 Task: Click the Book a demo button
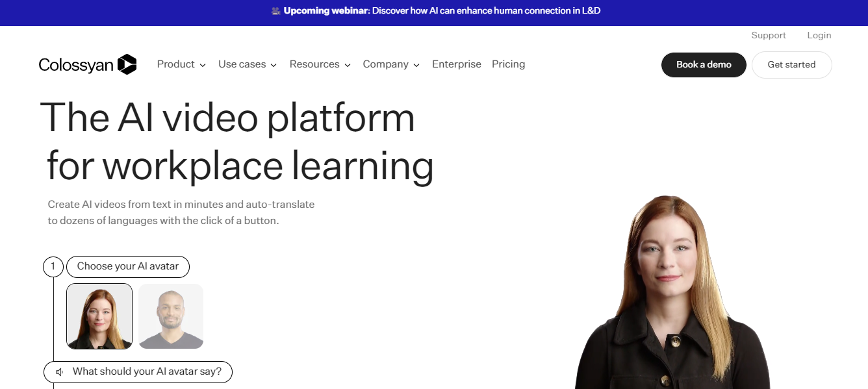click(x=704, y=65)
